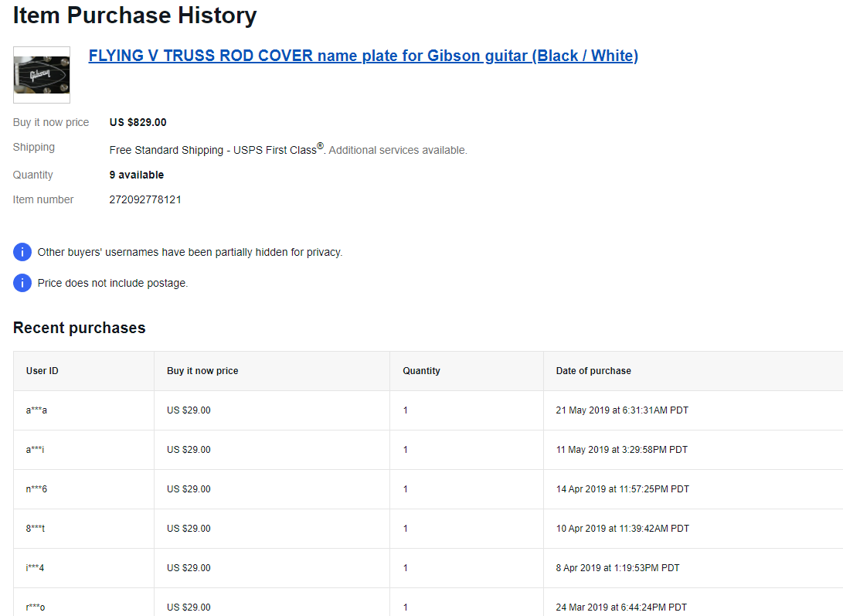The image size is (843, 616).
Task: Click the info icon next to the postage note
Action: (22, 283)
